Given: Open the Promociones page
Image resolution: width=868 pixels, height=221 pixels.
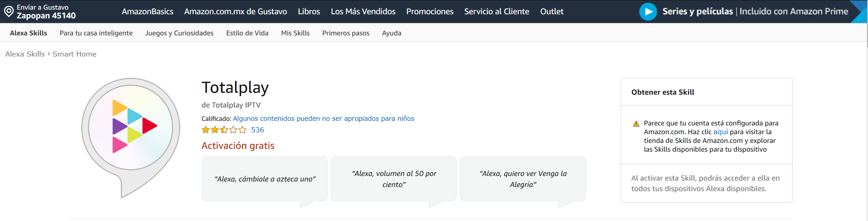Looking at the screenshot, I should click(x=429, y=11).
